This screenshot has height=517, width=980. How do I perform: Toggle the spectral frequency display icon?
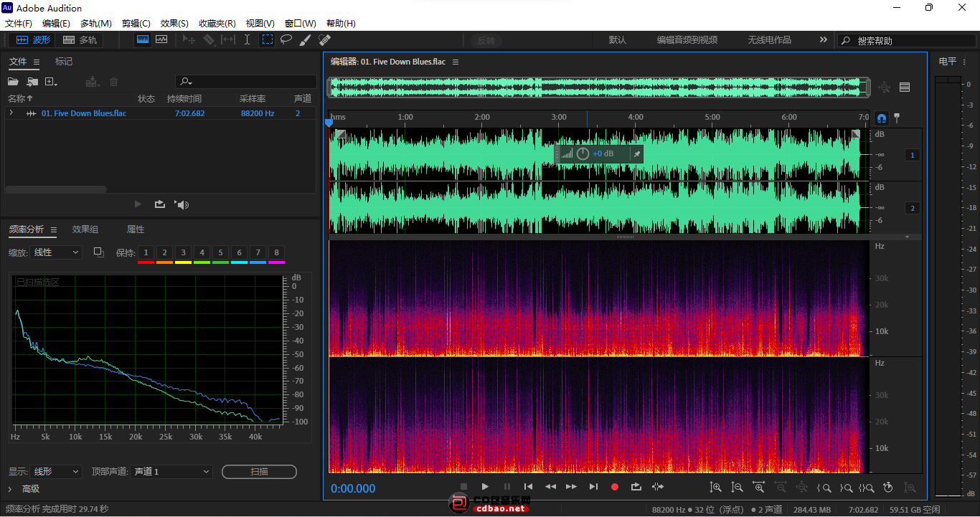[143, 39]
